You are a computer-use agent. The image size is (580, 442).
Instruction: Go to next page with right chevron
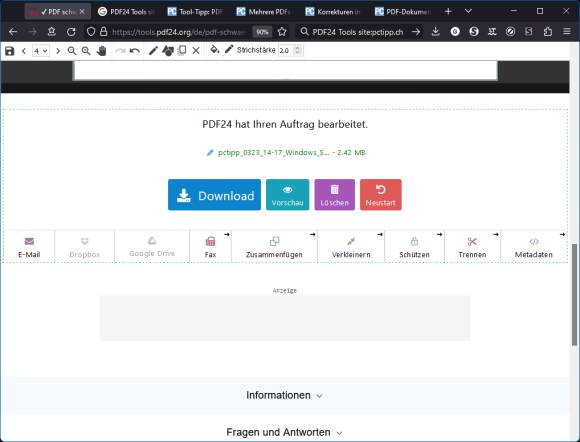[58, 51]
